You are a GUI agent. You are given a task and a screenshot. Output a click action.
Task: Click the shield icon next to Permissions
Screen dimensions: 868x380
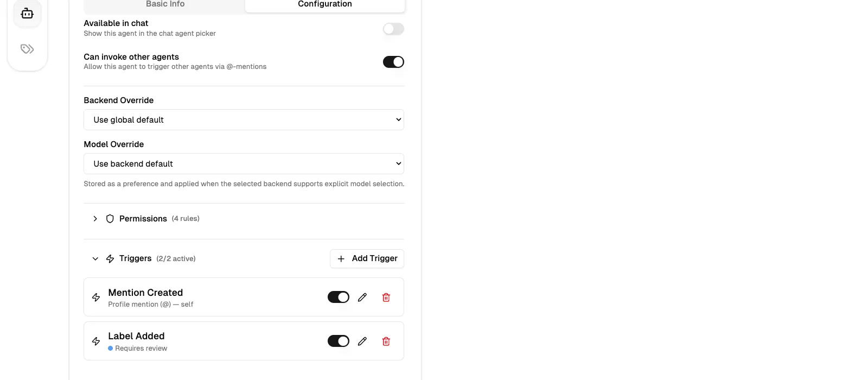(x=110, y=219)
